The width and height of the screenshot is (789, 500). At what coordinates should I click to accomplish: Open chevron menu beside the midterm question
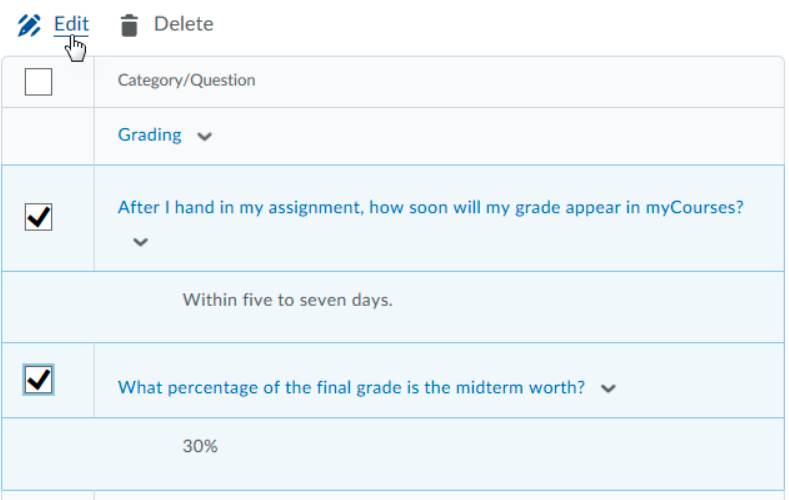click(x=608, y=389)
